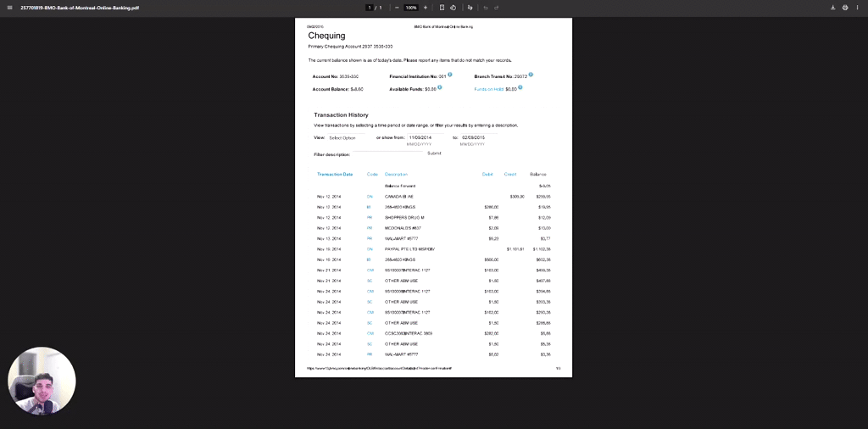Click the Debit column header
This screenshot has height=429, width=868.
487,175
